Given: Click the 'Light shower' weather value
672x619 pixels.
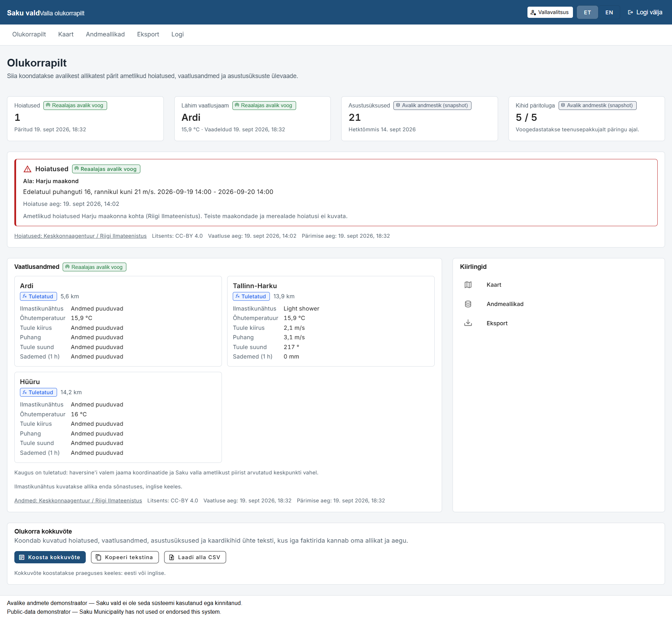Looking at the screenshot, I should (x=301, y=309).
